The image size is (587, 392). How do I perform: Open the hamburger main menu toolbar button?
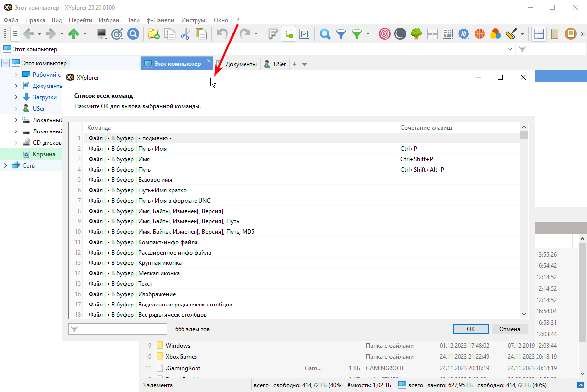tap(15, 34)
